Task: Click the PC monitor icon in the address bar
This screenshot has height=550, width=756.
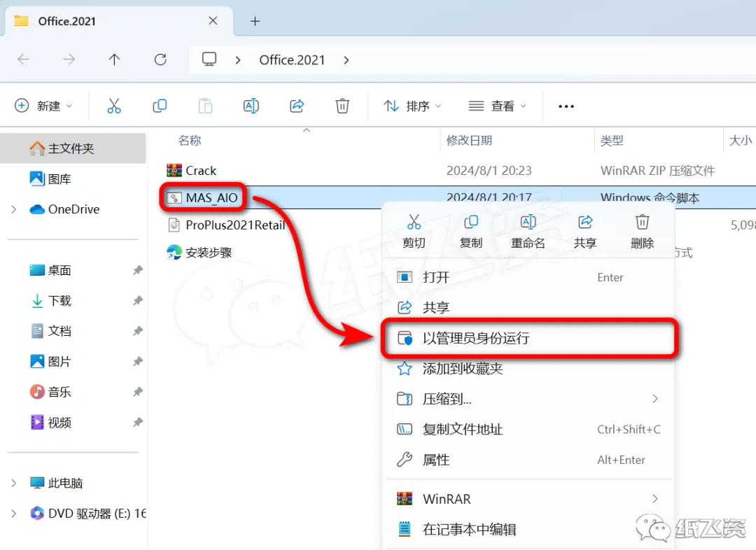Action: (209, 59)
